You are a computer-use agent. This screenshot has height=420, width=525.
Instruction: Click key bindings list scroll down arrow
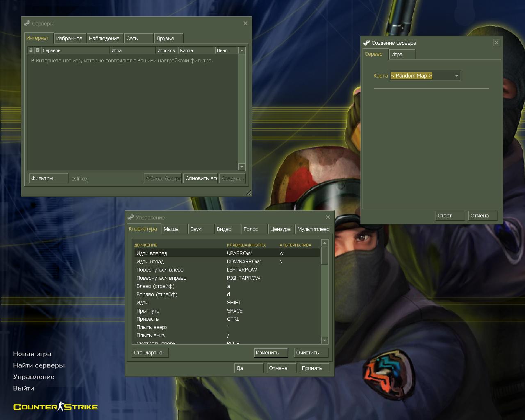[324, 340]
